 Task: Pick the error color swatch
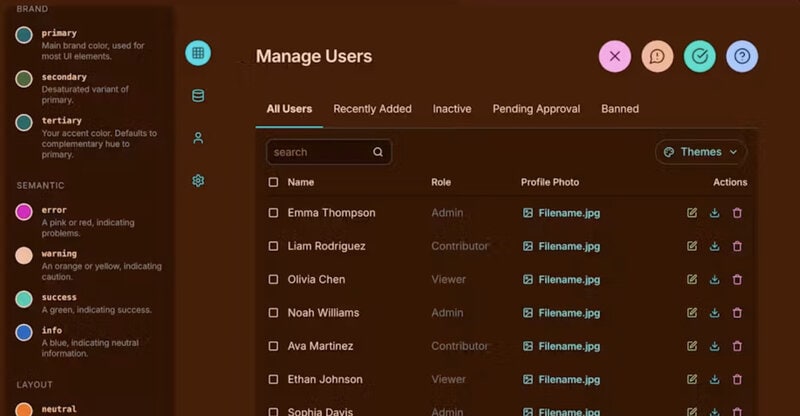(24, 211)
